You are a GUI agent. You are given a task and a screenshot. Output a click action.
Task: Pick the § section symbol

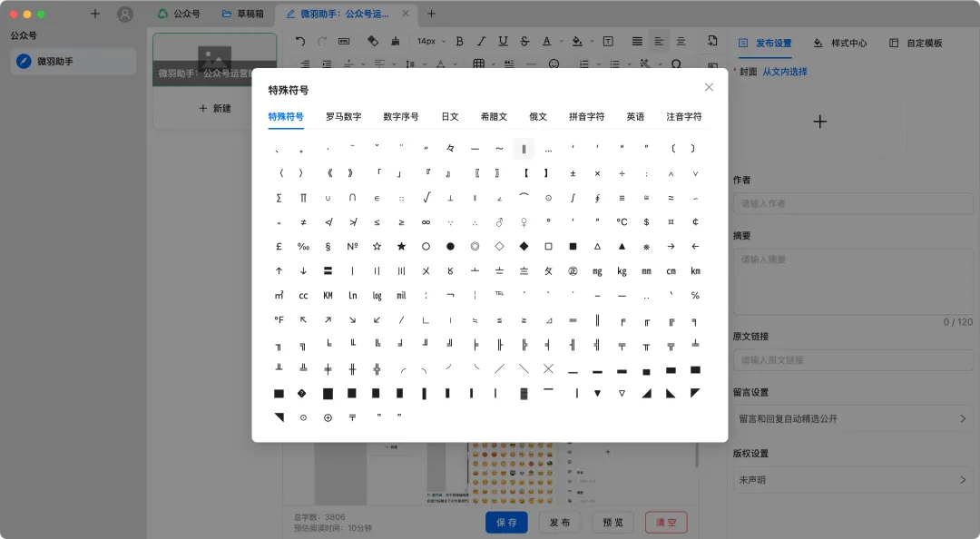pos(328,247)
